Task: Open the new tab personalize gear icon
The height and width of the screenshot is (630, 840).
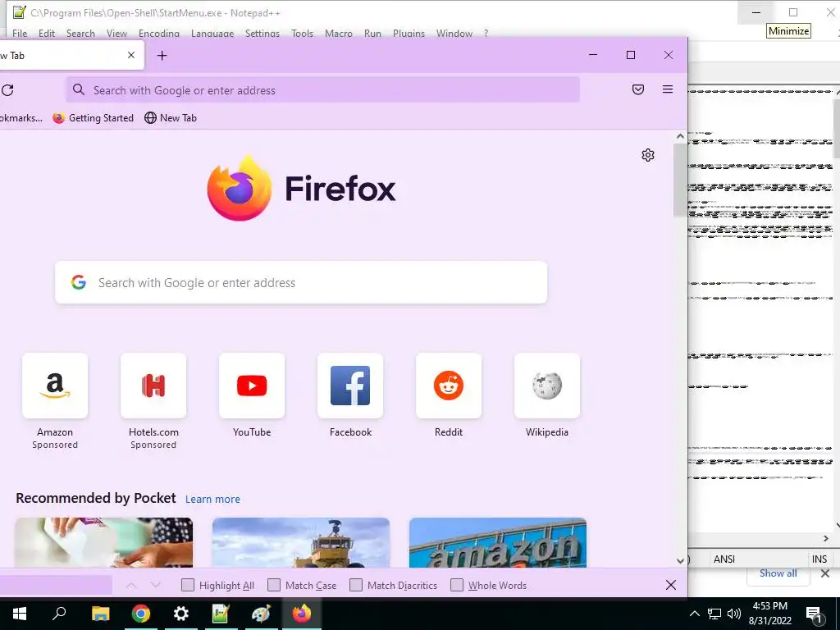Action: click(648, 155)
